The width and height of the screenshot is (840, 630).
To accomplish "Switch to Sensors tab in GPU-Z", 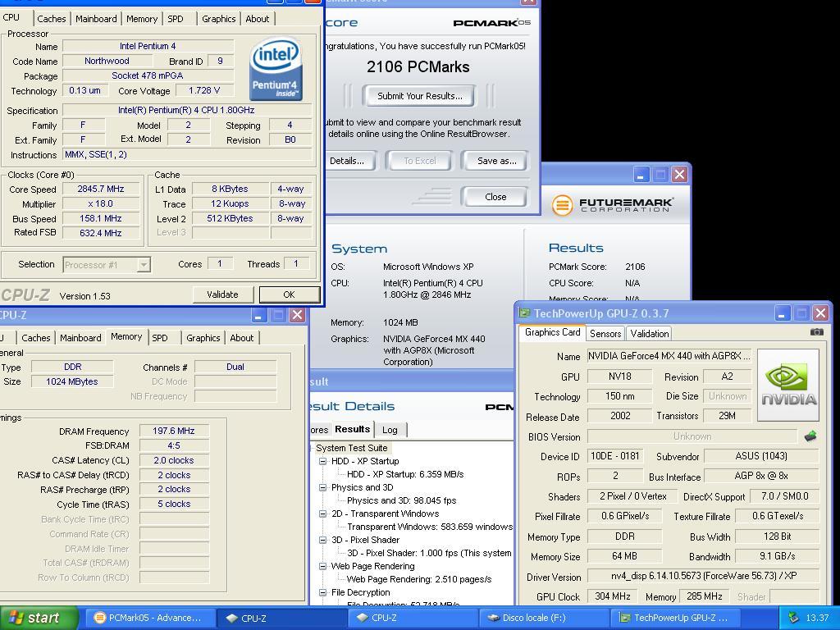I will (x=605, y=334).
